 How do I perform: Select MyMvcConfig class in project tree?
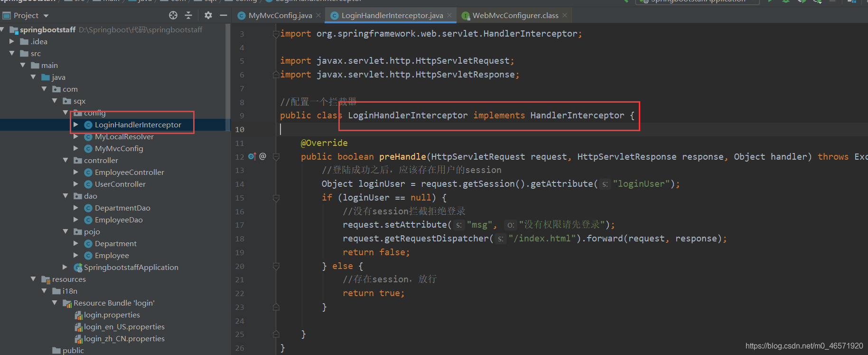click(119, 149)
